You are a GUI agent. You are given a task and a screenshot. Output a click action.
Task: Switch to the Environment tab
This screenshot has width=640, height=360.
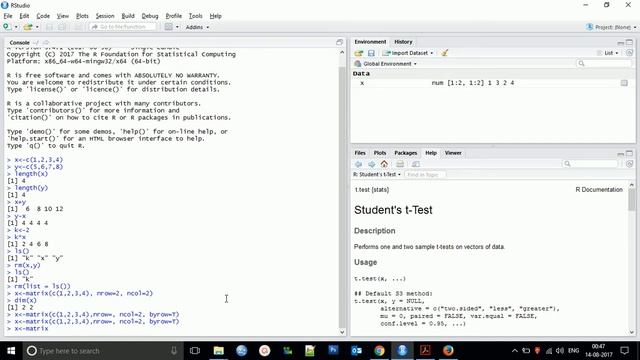coord(370,42)
